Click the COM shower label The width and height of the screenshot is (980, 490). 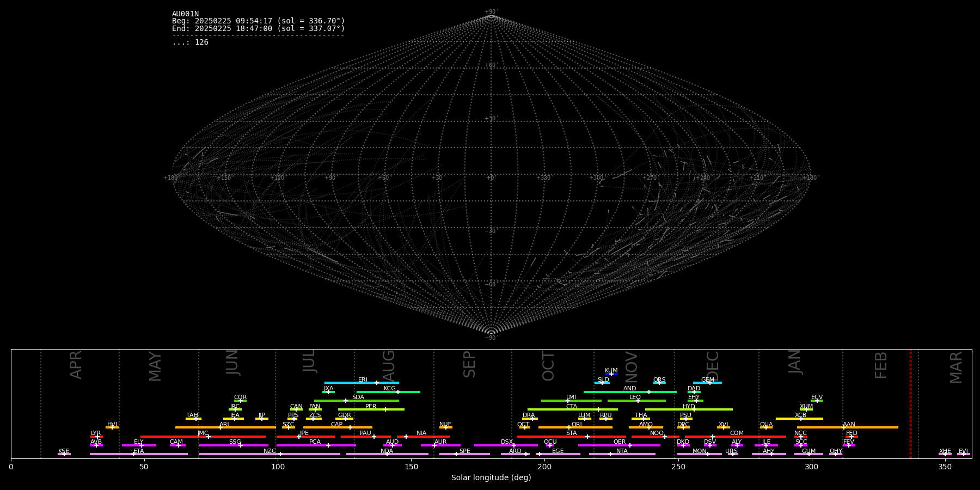pos(737,433)
